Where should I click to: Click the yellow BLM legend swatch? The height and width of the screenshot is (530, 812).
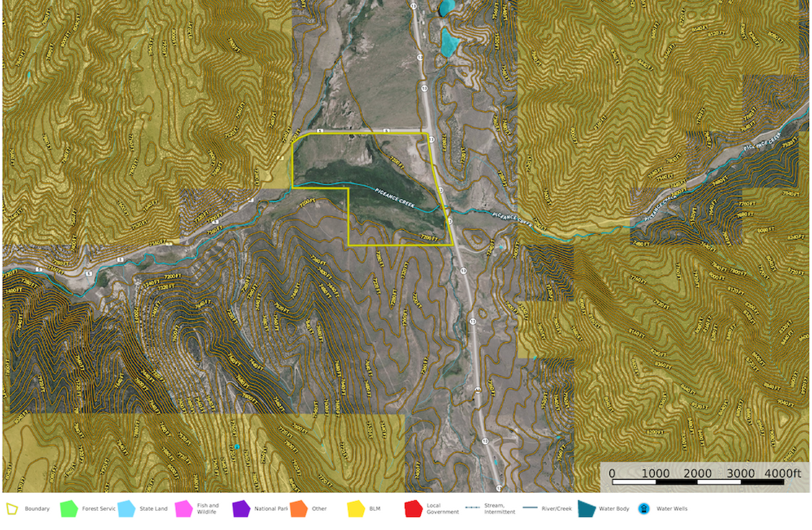point(356,509)
